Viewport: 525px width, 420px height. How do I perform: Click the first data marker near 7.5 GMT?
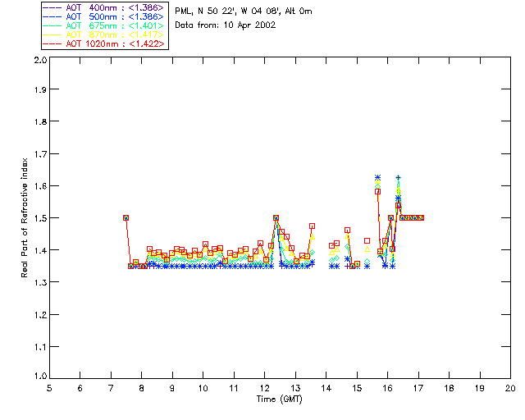click(x=126, y=217)
